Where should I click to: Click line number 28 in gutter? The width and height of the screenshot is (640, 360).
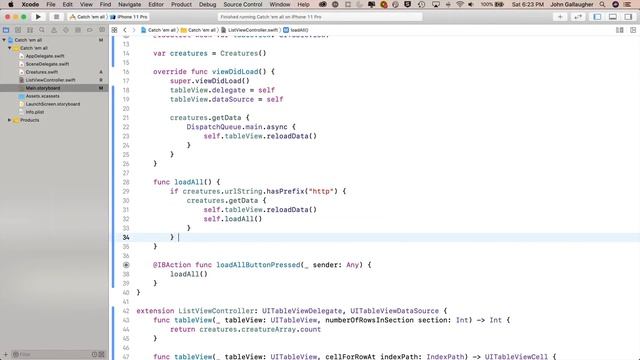(x=126, y=182)
